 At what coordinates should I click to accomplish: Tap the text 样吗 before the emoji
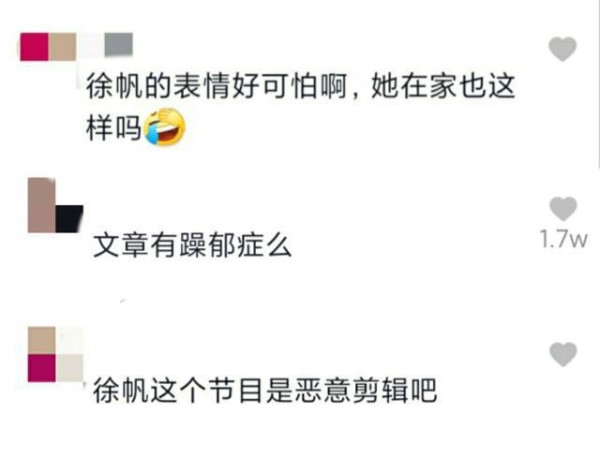tap(113, 128)
